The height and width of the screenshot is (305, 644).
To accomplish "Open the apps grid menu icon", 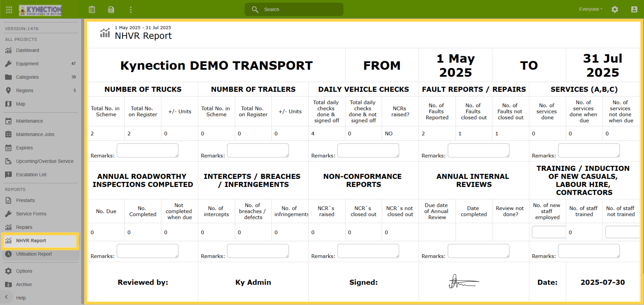I will point(9,10).
